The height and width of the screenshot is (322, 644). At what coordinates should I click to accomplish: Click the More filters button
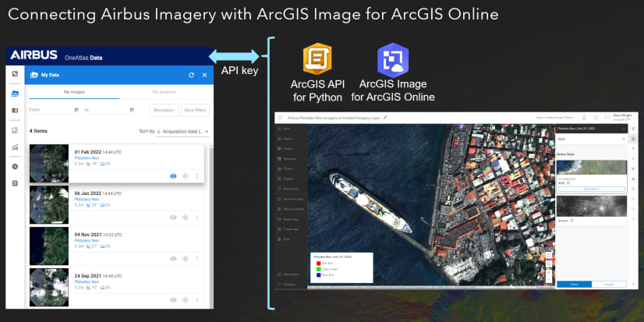click(195, 110)
